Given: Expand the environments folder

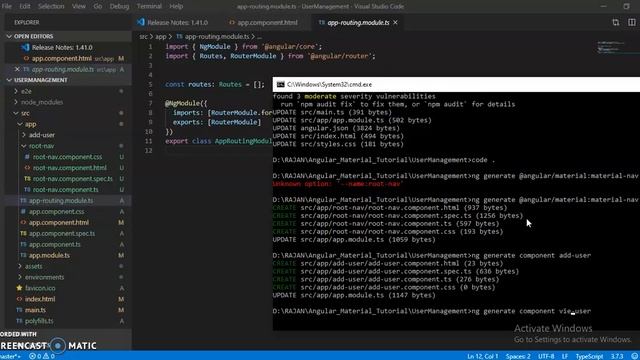Looking at the screenshot, I should coord(44,277).
